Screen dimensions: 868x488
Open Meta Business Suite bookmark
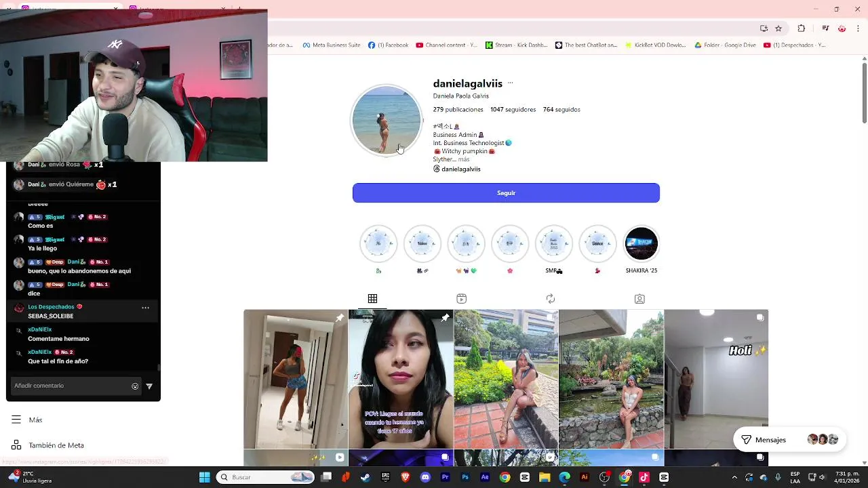click(x=332, y=45)
